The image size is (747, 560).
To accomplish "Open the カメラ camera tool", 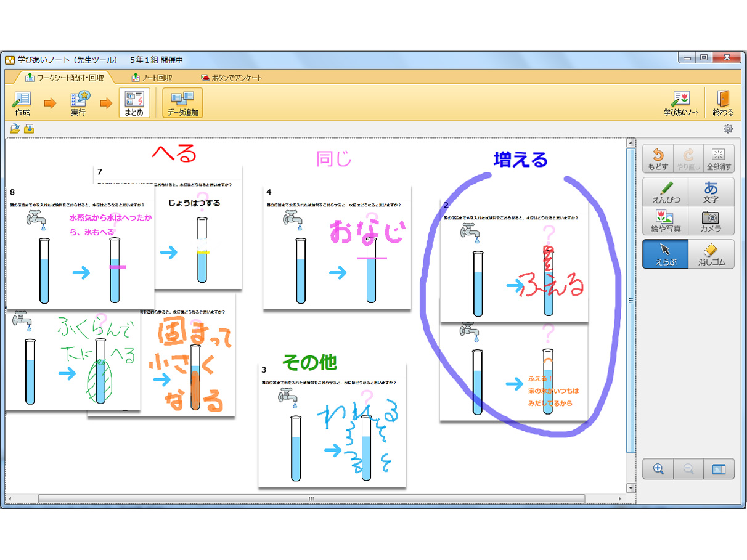I will (x=711, y=221).
